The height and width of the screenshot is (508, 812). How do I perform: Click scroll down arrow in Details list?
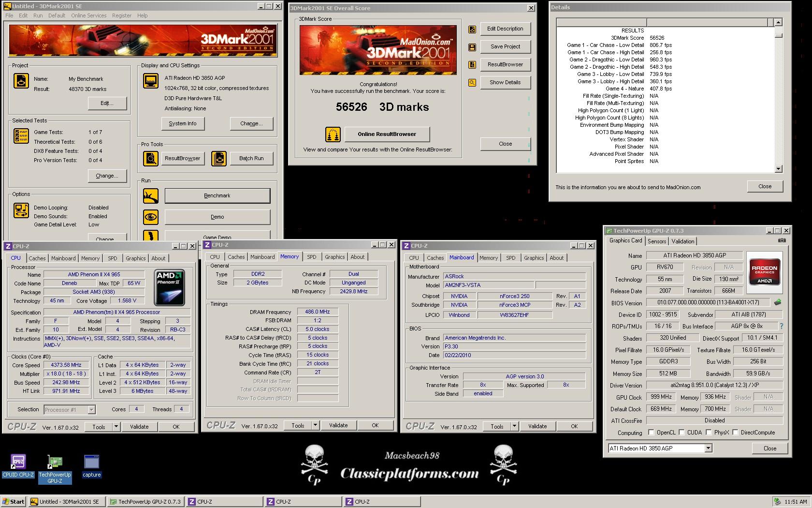click(778, 169)
